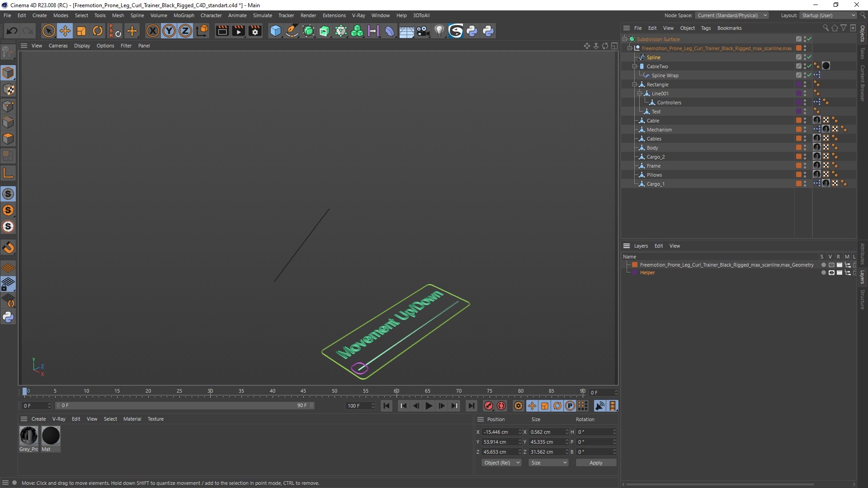868x488 pixels.
Task: Toggle Z axis lock
Action: 185,31
